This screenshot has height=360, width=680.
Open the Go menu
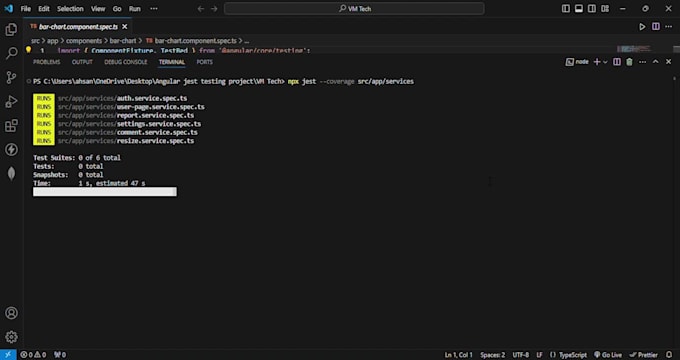(117, 9)
